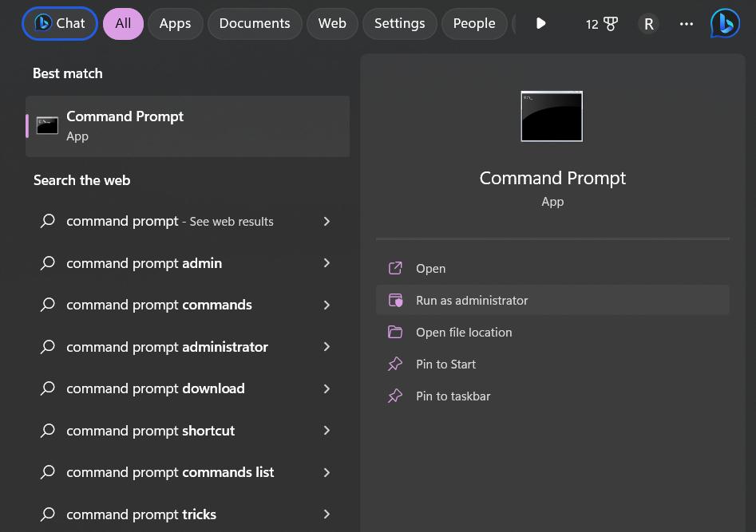This screenshot has width=756, height=532.
Task: Open rewards points 12 trophy
Action: coord(601,24)
